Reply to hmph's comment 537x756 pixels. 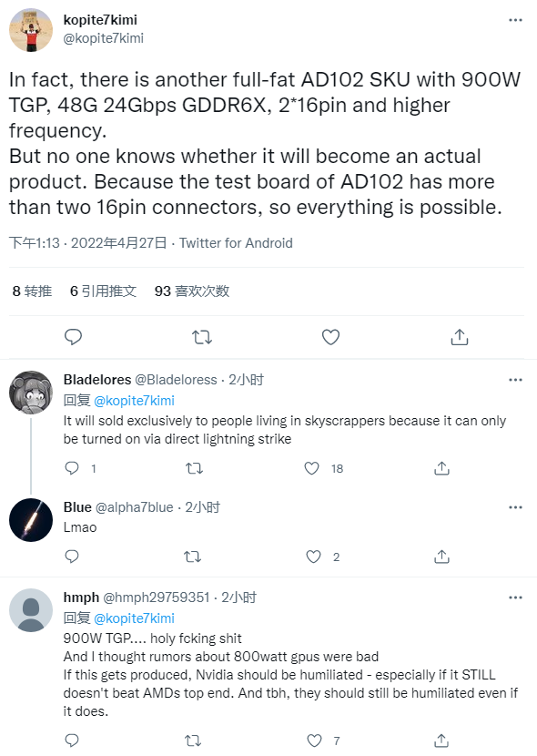click(x=71, y=741)
